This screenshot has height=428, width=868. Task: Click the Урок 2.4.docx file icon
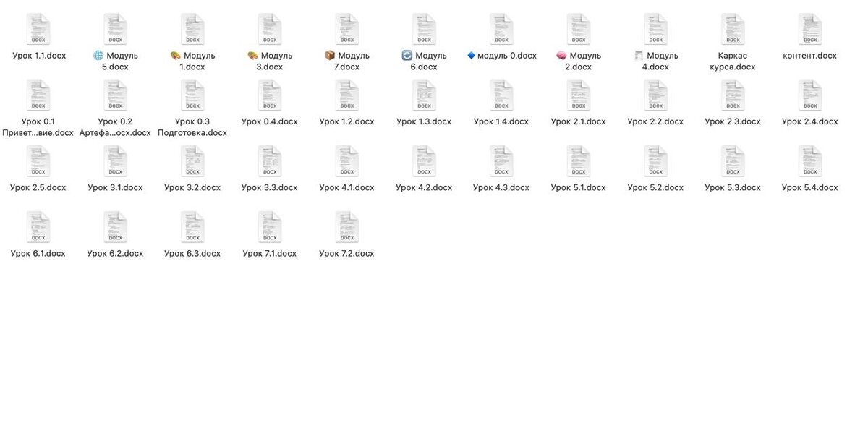pyautogui.click(x=810, y=95)
